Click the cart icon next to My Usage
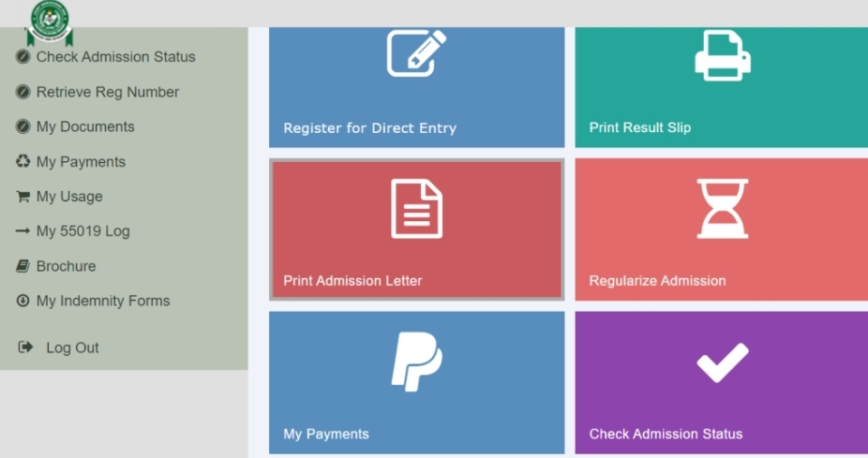Screen dimensions: 868x458 click(x=22, y=197)
